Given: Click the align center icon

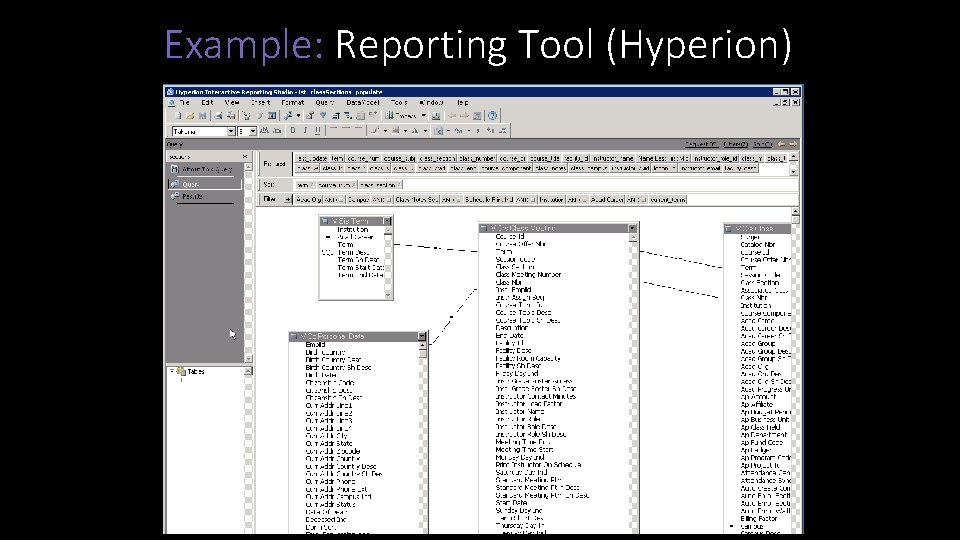Looking at the screenshot, I should [346, 129].
